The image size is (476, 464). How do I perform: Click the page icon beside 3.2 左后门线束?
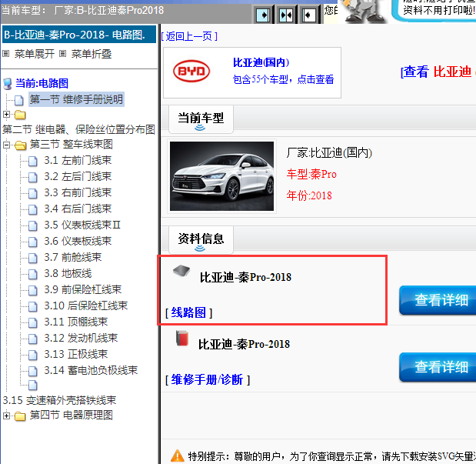[33, 177]
